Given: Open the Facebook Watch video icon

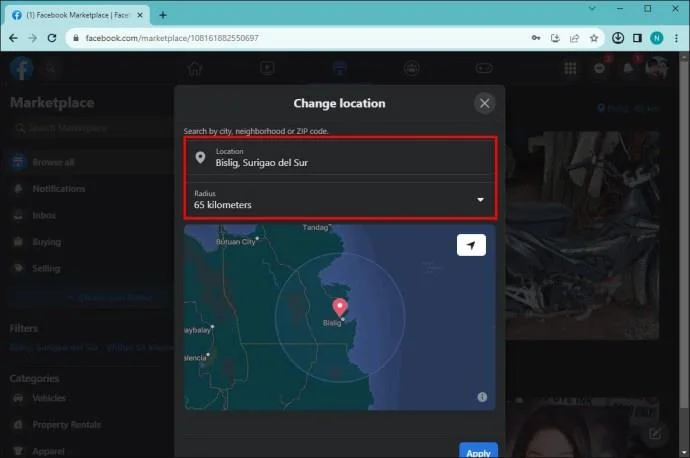Looking at the screenshot, I should 267,68.
